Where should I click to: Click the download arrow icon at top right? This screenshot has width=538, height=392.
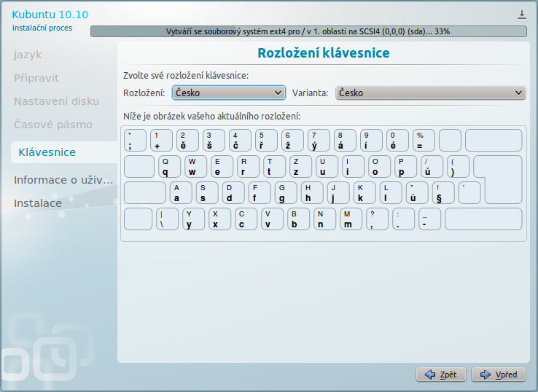click(x=521, y=15)
